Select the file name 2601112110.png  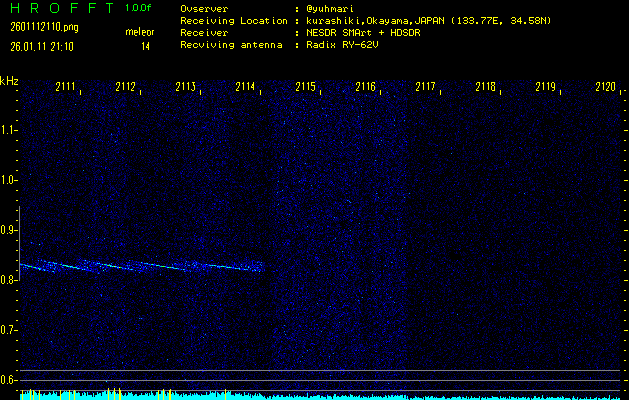(45, 27)
